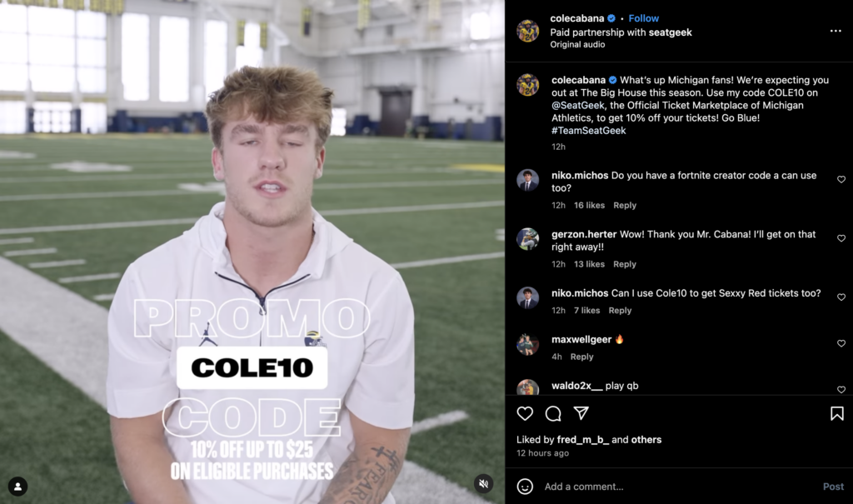Show tagged people icon on video
Viewport: 853px width, 504px height.
tap(18, 486)
